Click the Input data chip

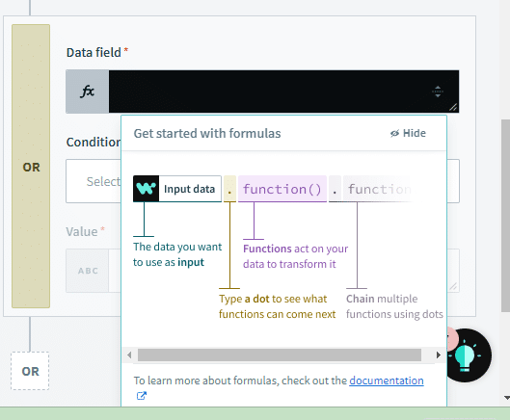[x=177, y=189]
